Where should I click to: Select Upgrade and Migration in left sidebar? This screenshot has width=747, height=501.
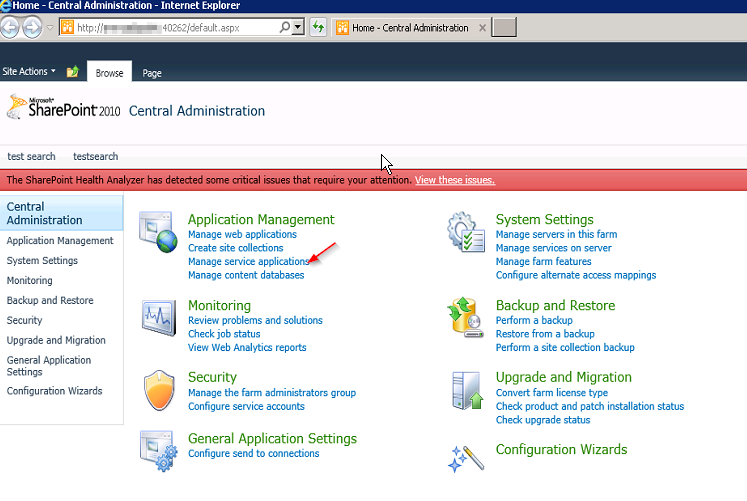point(56,340)
